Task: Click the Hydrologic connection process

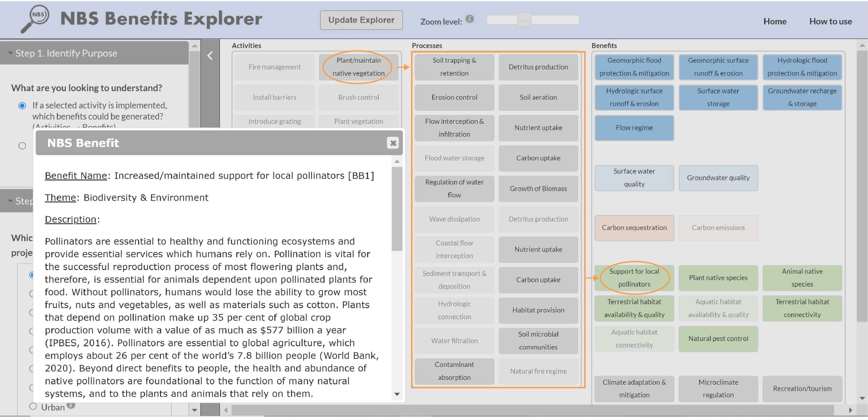Action: (x=454, y=310)
